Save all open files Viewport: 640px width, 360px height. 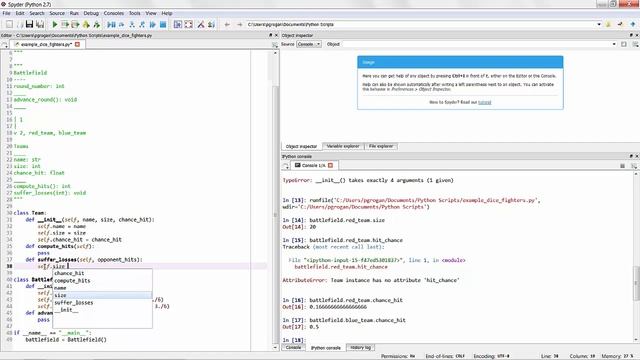coord(40,24)
